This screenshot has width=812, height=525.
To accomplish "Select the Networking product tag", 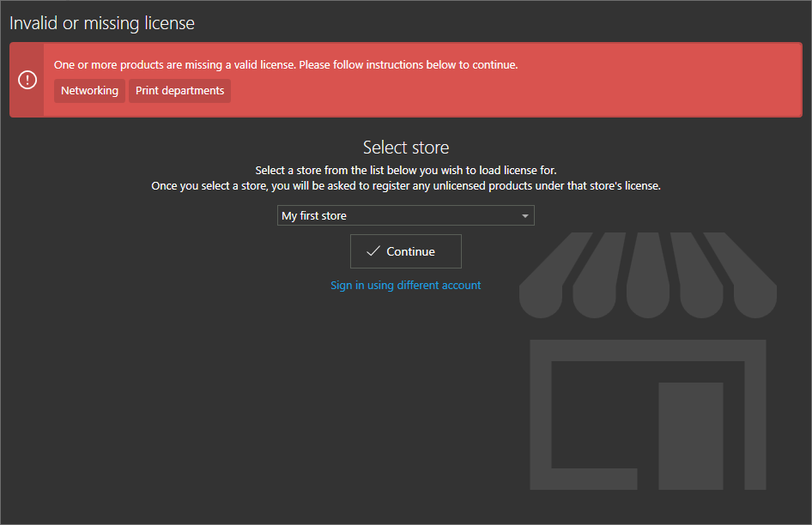I will pos(89,91).
